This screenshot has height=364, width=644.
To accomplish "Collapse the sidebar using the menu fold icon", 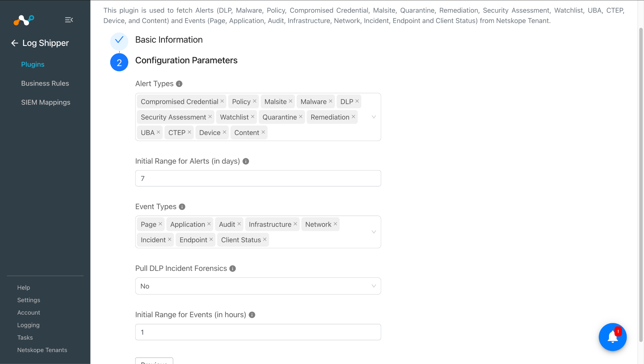I will [69, 20].
